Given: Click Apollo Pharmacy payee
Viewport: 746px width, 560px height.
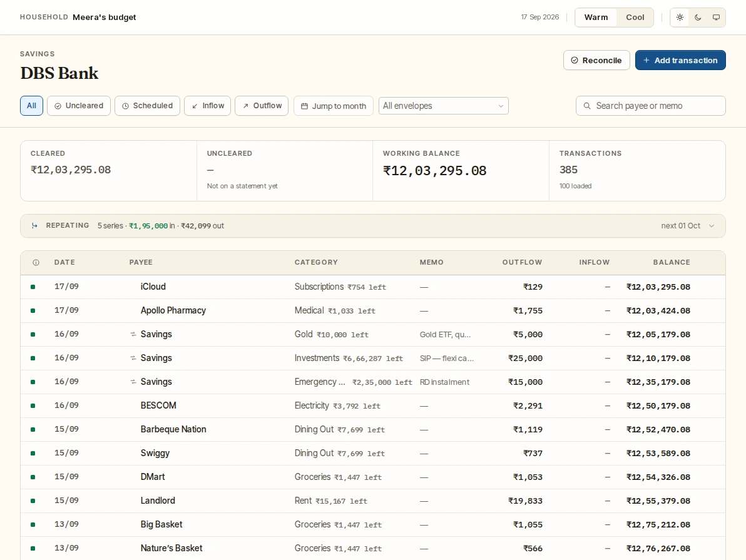Looking at the screenshot, I should (173, 310).
